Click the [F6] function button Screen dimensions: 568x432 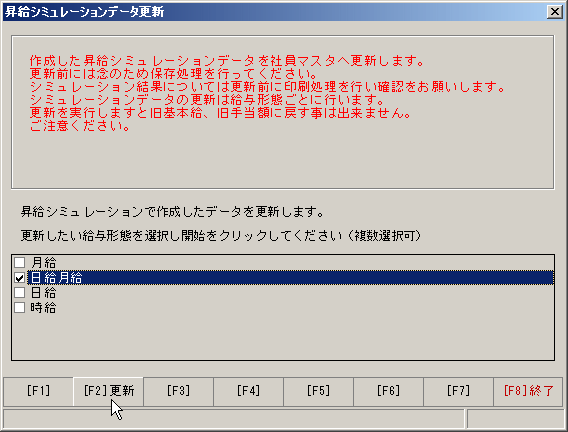click(x=388, y=391)
